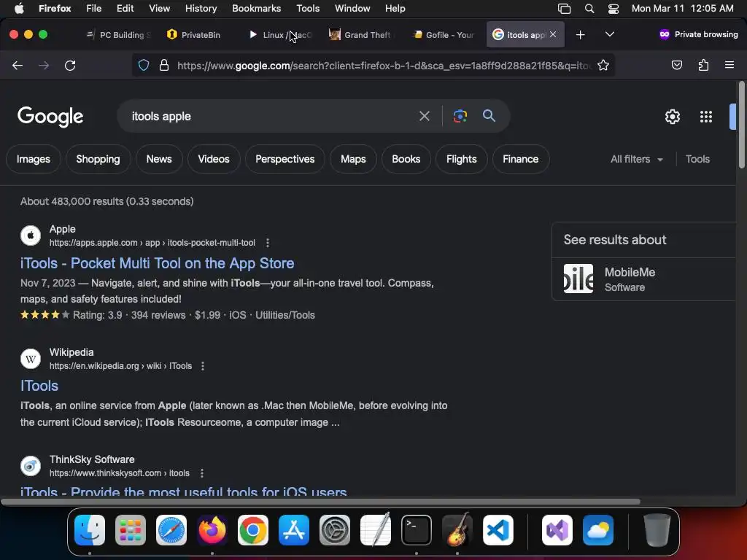Open the tracking protection shield icon
Screen dimensions: 747x560
coord(144,65)
